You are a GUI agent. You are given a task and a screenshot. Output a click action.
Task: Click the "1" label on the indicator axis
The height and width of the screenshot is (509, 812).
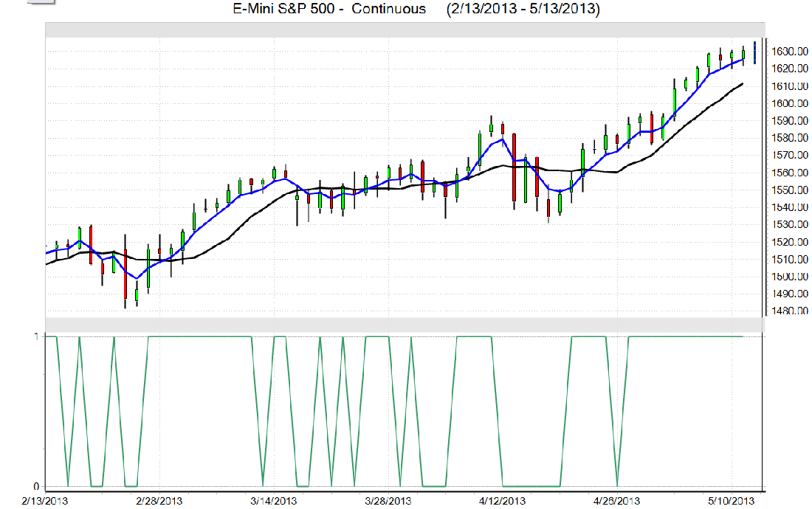[x=36, y=336]
